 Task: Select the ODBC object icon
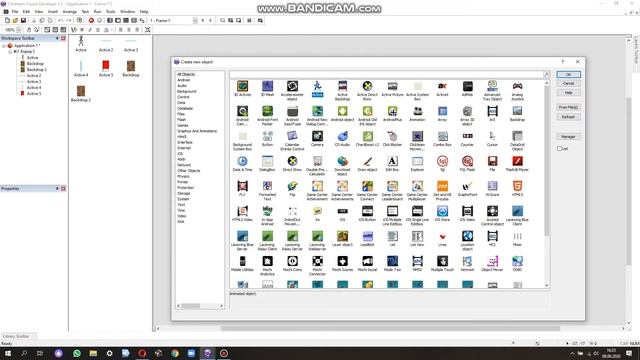pyautogui.click(x=517, y=261)
